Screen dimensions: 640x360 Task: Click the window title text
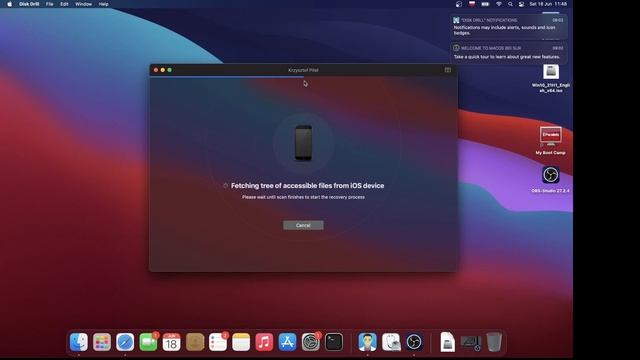[x=303, y=70]
